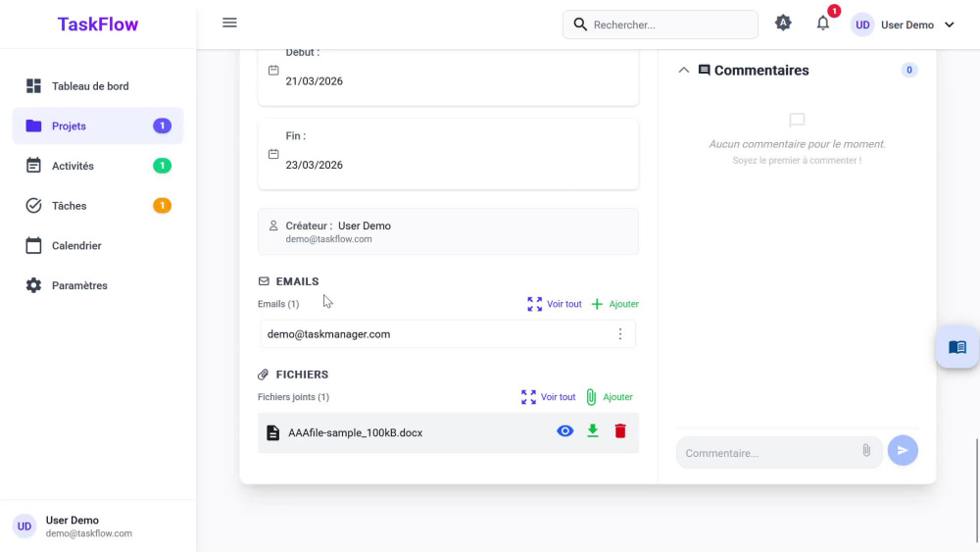Click Ajouter to add an email

click(615, 304)
